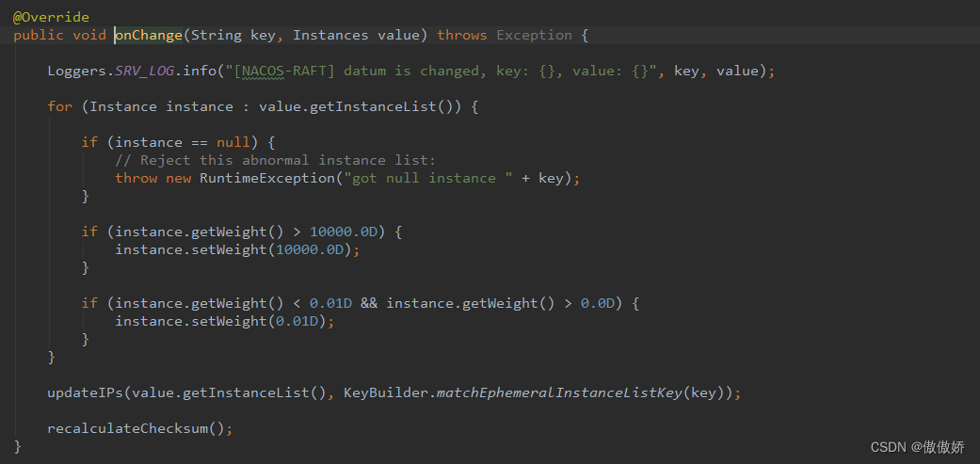
Task: Click the Loggers class reference
Action: pos(77,72)
